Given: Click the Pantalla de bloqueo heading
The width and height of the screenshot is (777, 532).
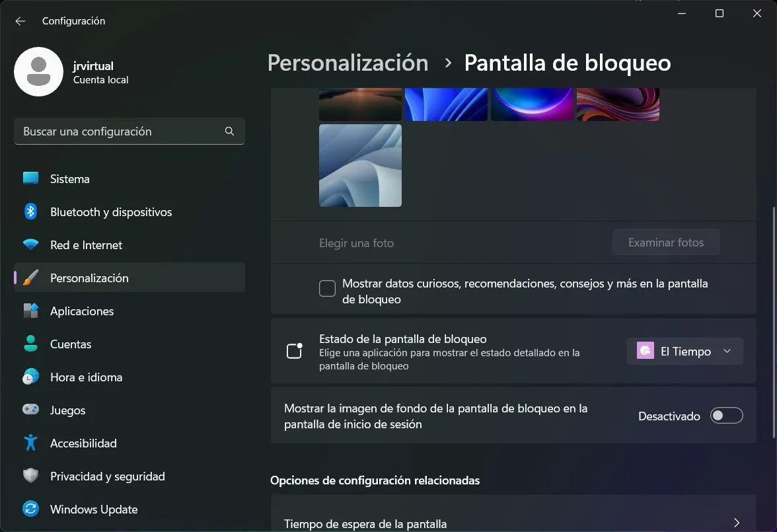Looking at the screenshot, I should pos(568,63).
